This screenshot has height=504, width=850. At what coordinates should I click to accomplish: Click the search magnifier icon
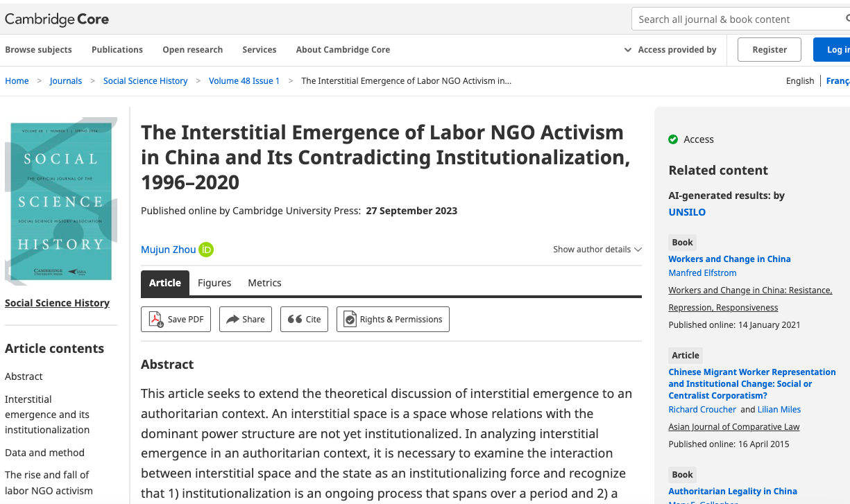[x=847, y=19]
